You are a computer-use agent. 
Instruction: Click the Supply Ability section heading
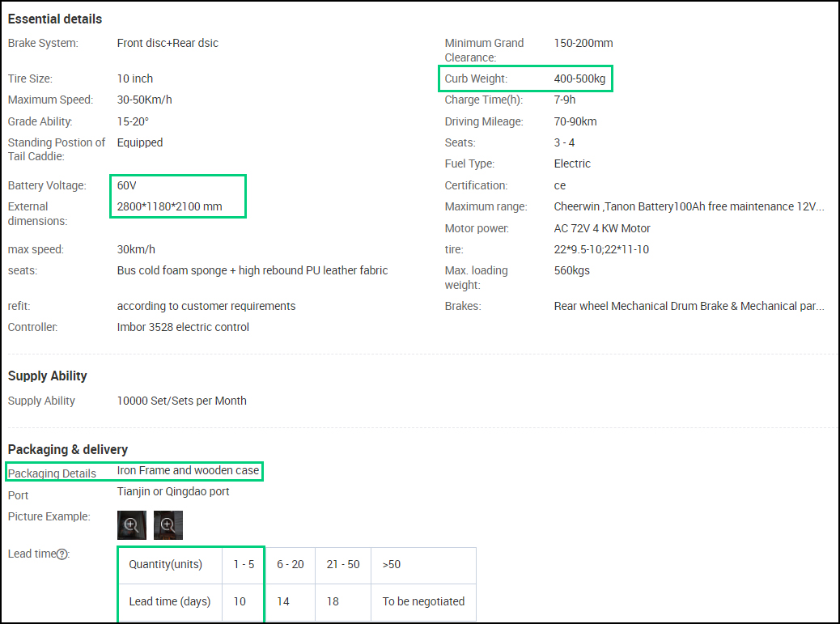(47, 376)
